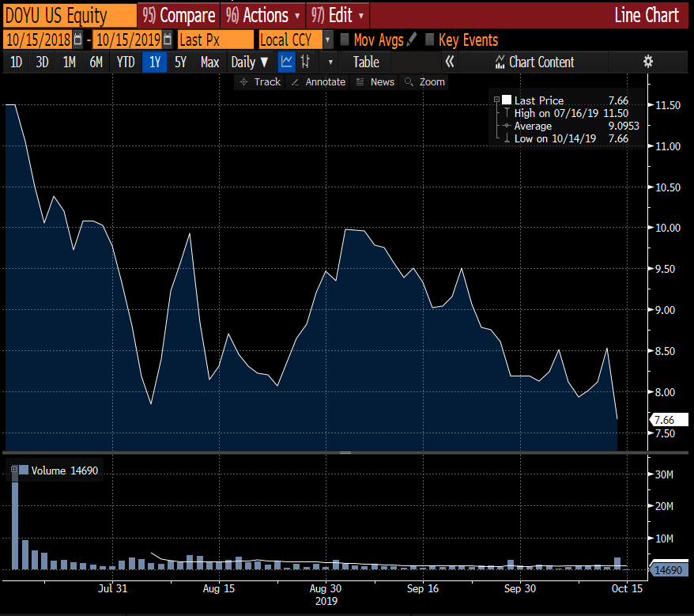This screenshot has height=616, width=694.
Task: Click the Volume 14690 legend text
Action: (x=65, y=471)
